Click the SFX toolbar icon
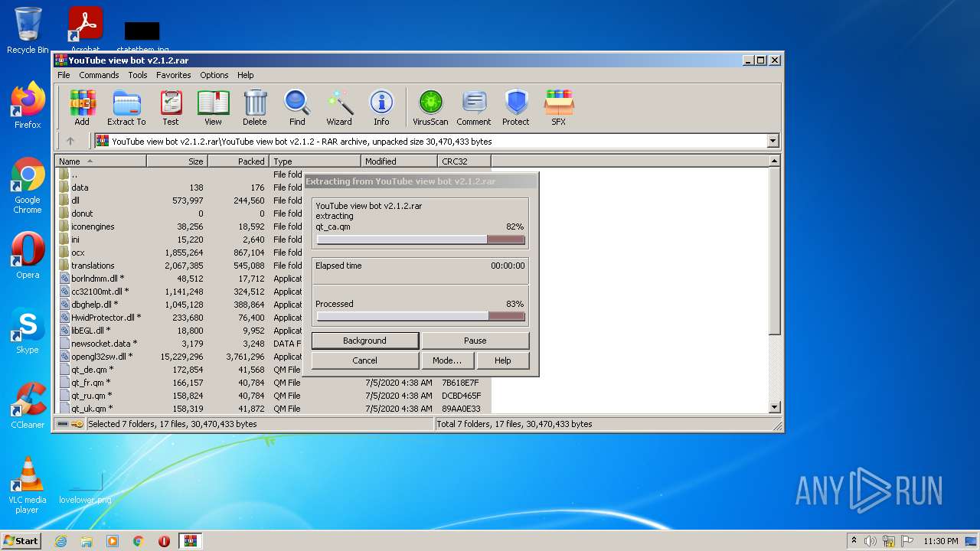This screenshot has height=551, width=980. coord(559,107)
